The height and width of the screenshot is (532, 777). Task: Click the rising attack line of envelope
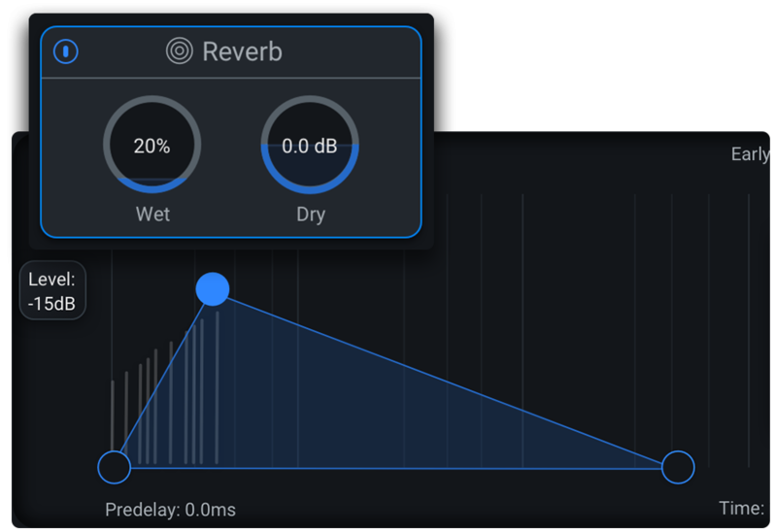point(163,379)
